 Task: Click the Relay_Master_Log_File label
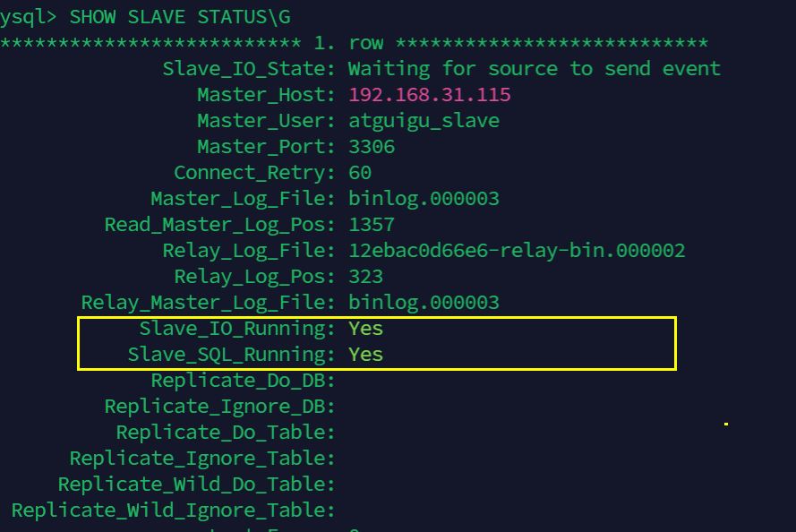click(x=208, y=303)
